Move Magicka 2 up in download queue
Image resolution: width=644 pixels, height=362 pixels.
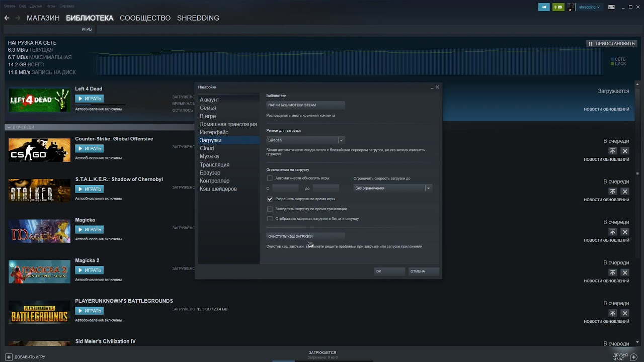coord(612,273)
